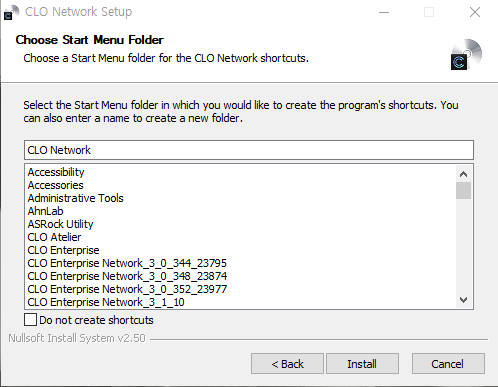Click the folder list scroll down arrow
This screenshot has width=498, height=387.
463,300
